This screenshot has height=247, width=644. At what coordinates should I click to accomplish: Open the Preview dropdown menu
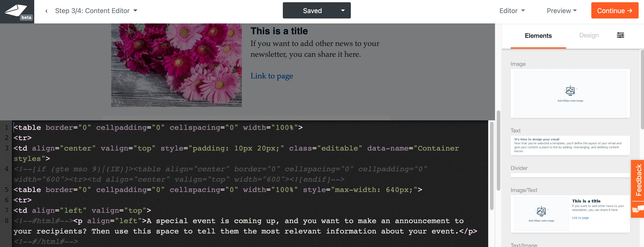562,11
